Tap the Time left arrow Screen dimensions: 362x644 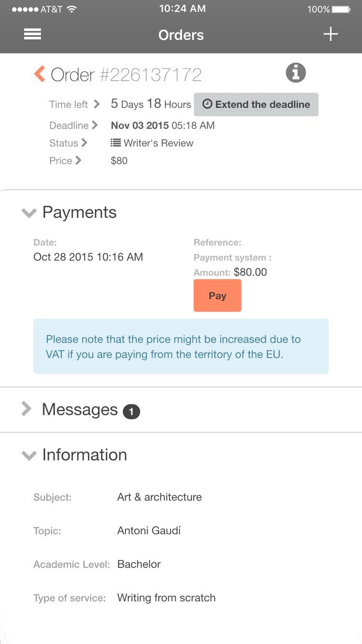pyautogui.click(x=97, y=104)
